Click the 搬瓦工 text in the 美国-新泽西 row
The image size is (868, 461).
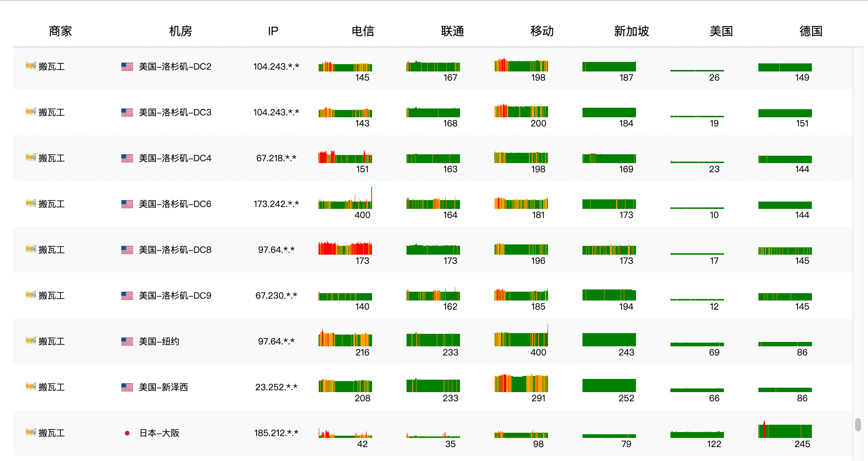(52, 387)
